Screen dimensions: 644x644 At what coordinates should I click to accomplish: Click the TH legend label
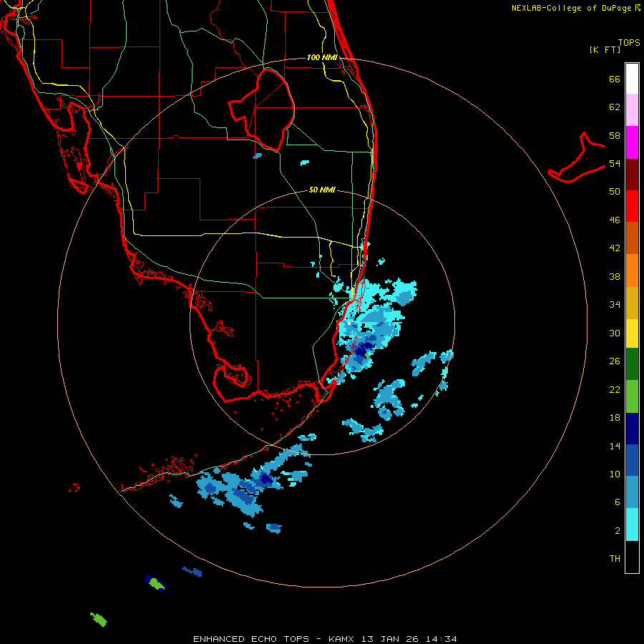615,558
